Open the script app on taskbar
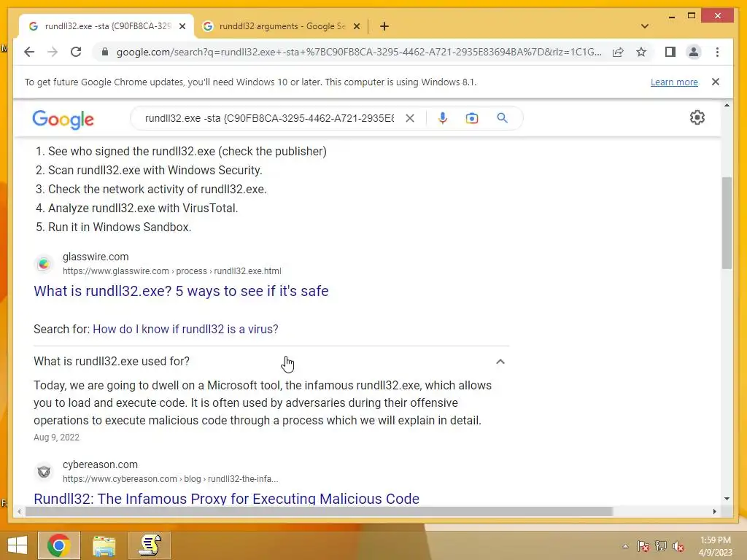 [x=150, y=545]
